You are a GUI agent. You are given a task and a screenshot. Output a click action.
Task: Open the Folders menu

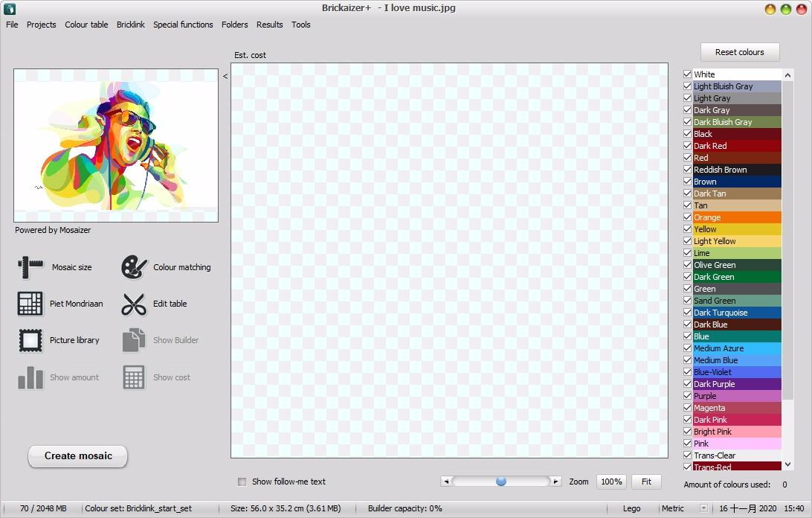pyautogui.click(x=234, y=25)
